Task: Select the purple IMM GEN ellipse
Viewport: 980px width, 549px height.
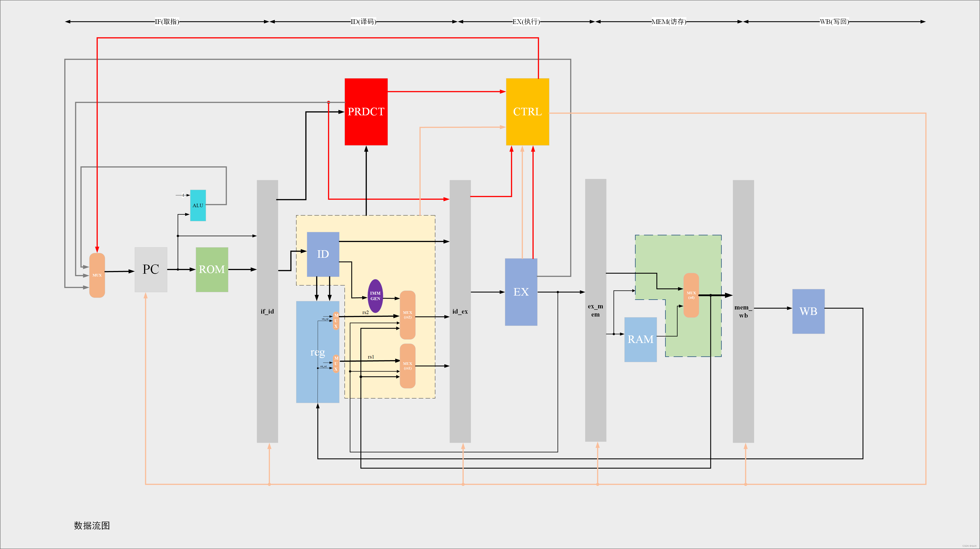Action: point(375,296)
